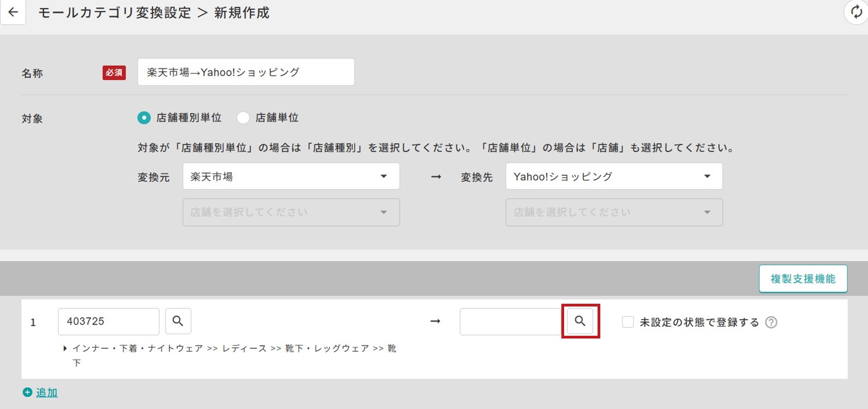
Task: Open the 変換先 Yahoo!ショッピング dropdown
Action: coord(614,176)
